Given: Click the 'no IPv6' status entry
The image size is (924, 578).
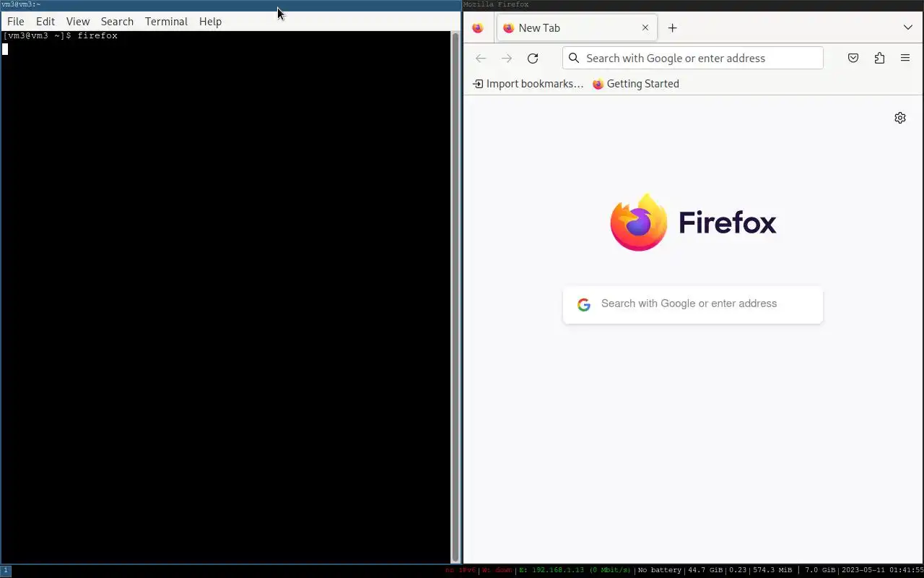Looking at the screenshot, I should [461, 570].
